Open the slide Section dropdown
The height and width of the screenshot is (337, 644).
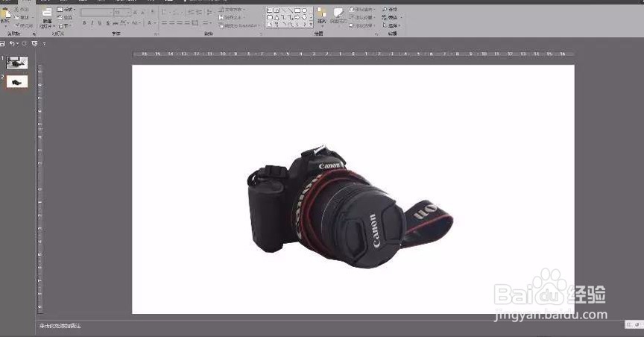pyautogui.click(x=66, y=25)
